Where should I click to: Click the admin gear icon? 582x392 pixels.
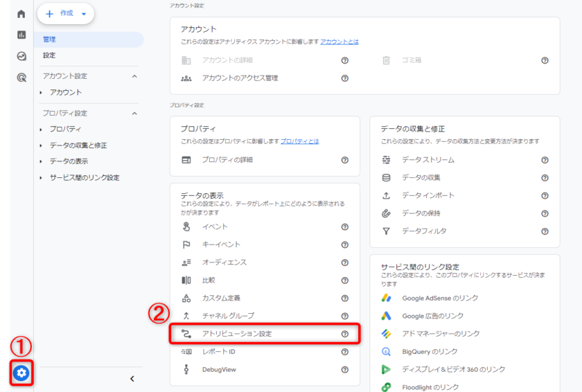point(21,374)
